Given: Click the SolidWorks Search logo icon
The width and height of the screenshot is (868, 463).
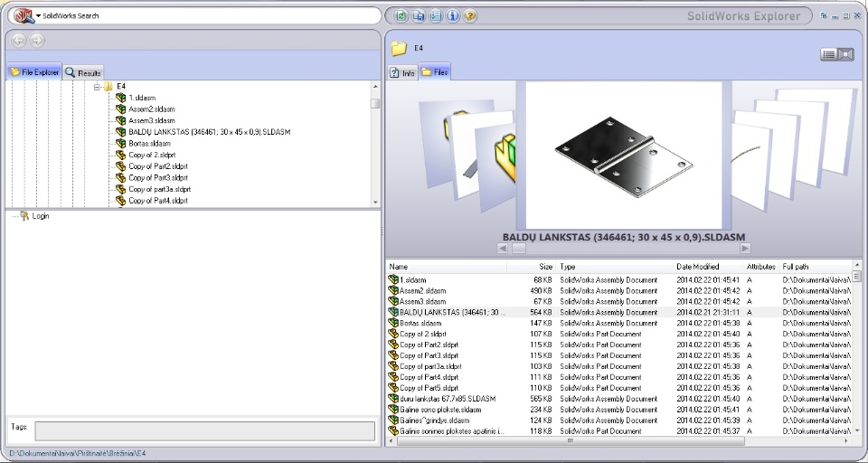Looking at the screenshot, I should [24, 15].
